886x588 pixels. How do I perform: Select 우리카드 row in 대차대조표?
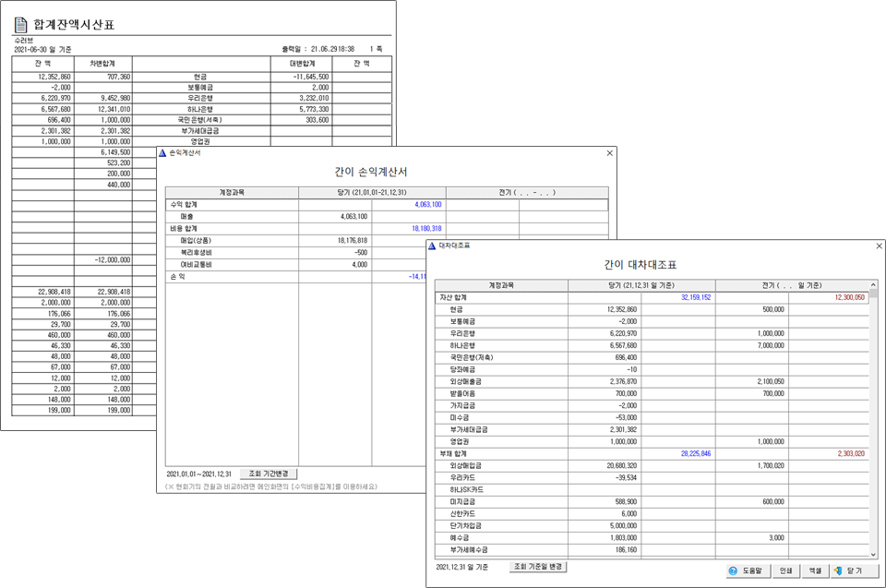click(653, 478)
